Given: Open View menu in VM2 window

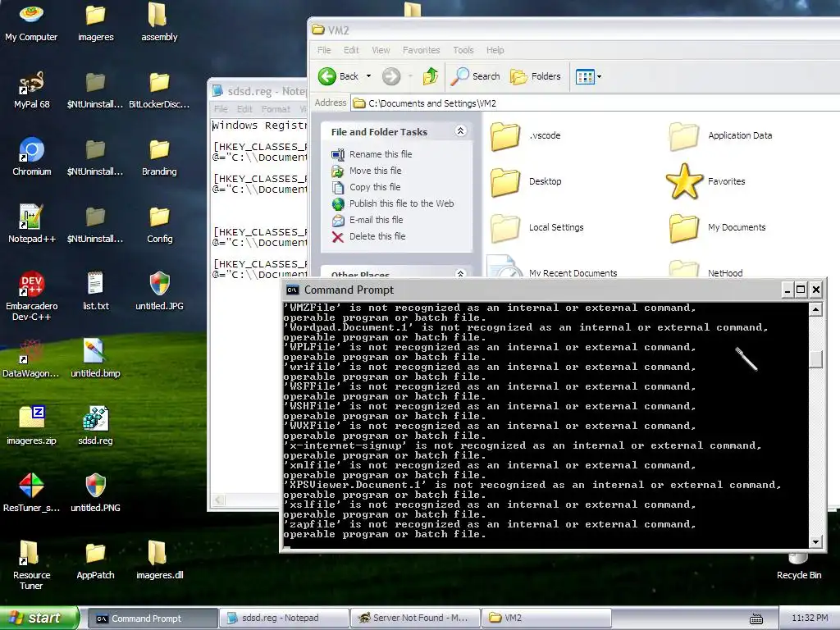Looking at the screenshot, I should coord(381,50).
